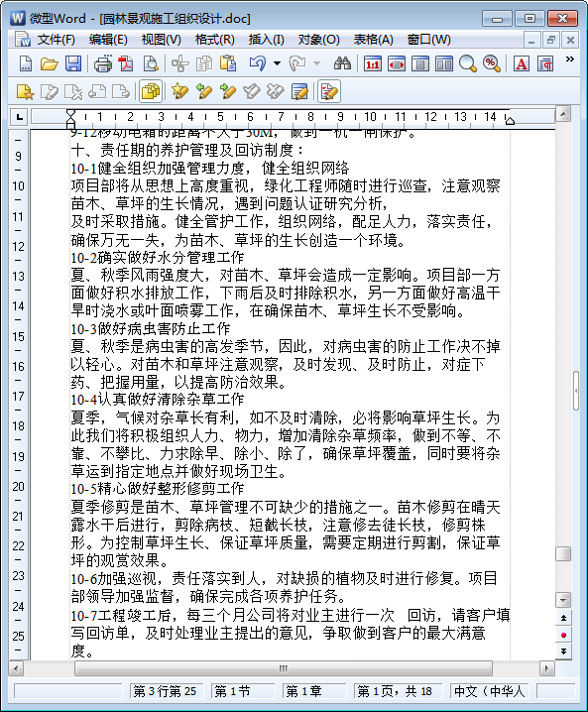This screenshot has height=712, width=588.
Task: Set zoom to 1:1 actual size
Action: point(372,64)
